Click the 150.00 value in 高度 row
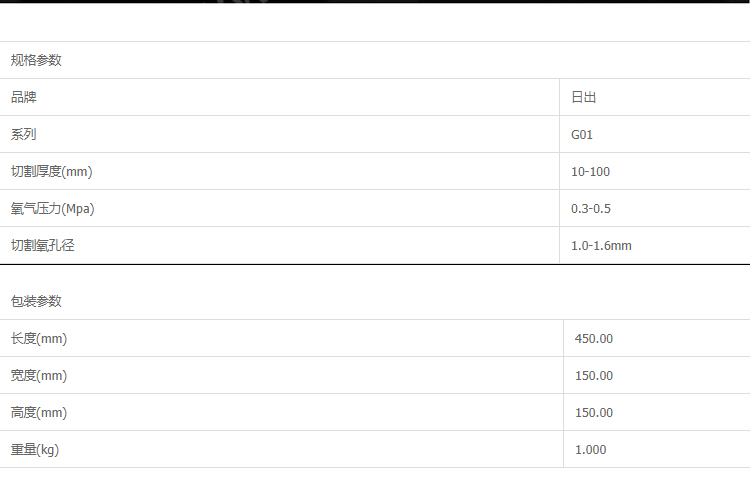The height and width of the screenshot is (499, 750). pos(594,412)
